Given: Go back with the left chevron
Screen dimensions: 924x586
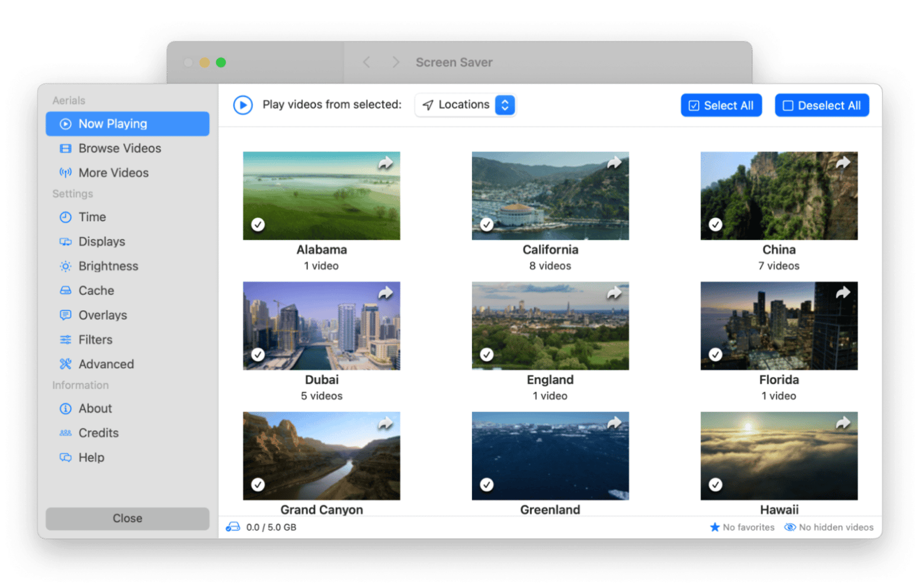Looking at the screenshot, I should [x=367, y=63].
